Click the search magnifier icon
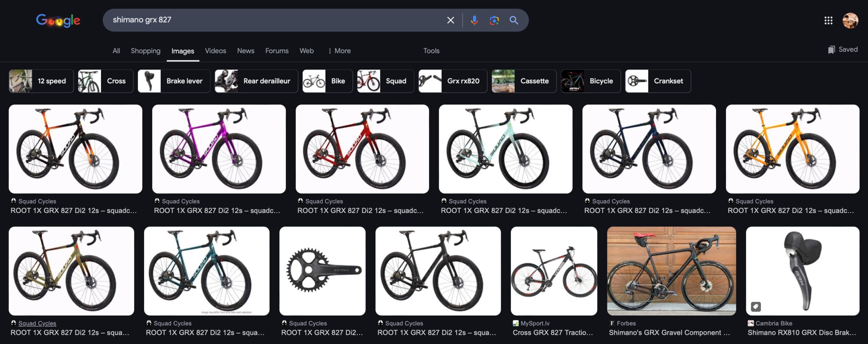This screenshot has height=344, width=868. pos(513,20)
